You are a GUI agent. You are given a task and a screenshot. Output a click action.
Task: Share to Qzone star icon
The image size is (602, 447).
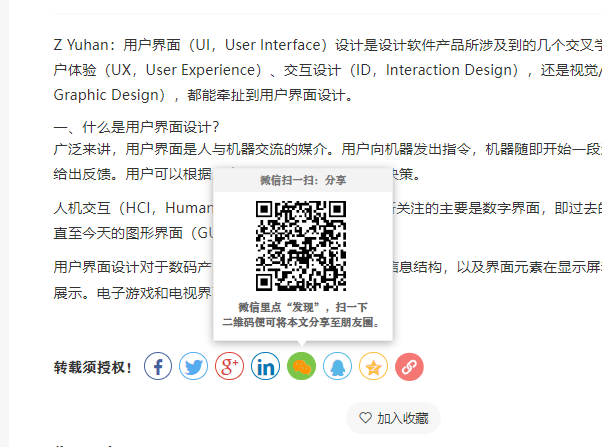pyautogui.click(x=373, y=366)
